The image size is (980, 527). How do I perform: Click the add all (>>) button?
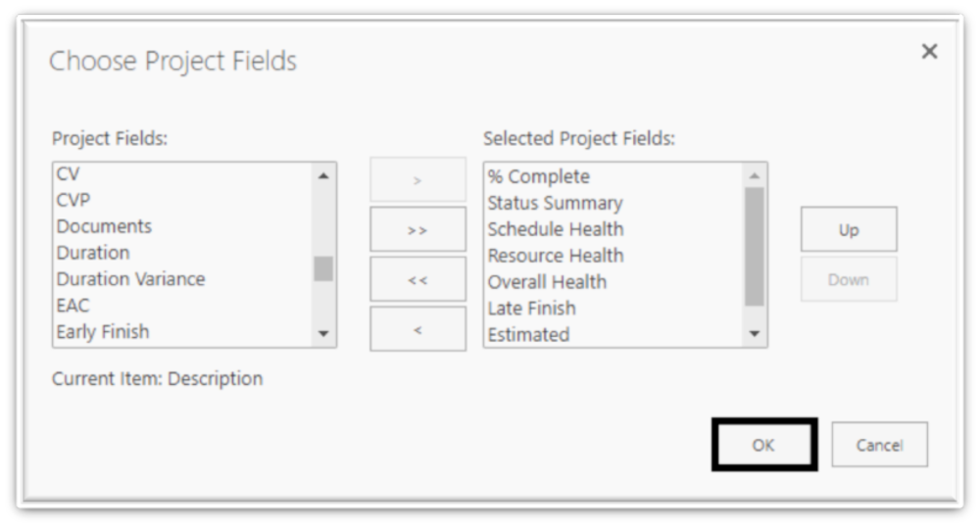point(417,230)
